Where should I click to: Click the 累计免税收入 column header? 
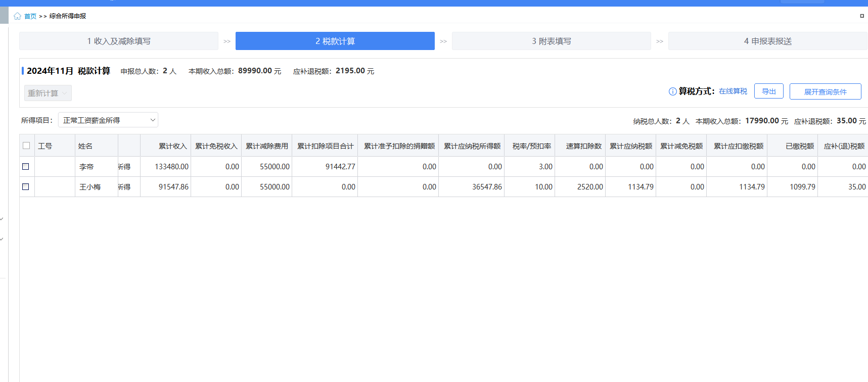tap(216, 146)
